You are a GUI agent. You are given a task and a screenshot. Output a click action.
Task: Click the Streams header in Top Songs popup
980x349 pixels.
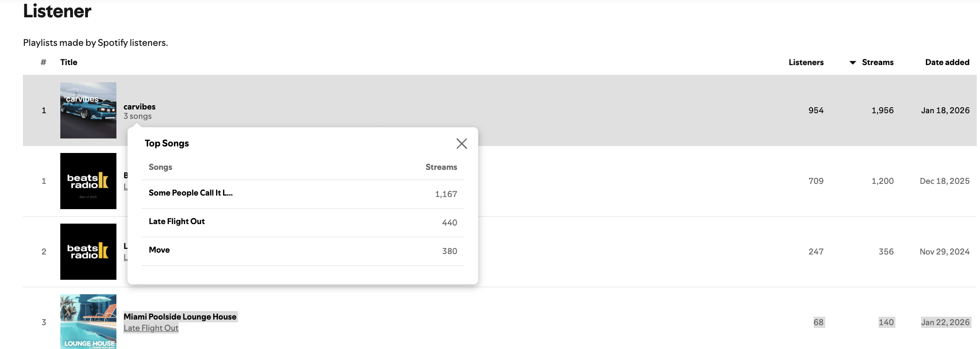[x=441, y=167]
